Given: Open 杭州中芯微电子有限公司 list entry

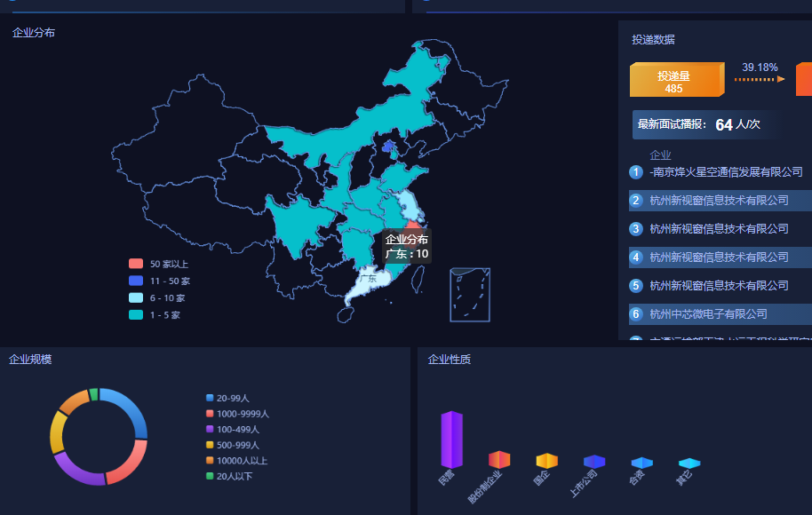Looking at the screenshot, I should (x=708, y=314).
